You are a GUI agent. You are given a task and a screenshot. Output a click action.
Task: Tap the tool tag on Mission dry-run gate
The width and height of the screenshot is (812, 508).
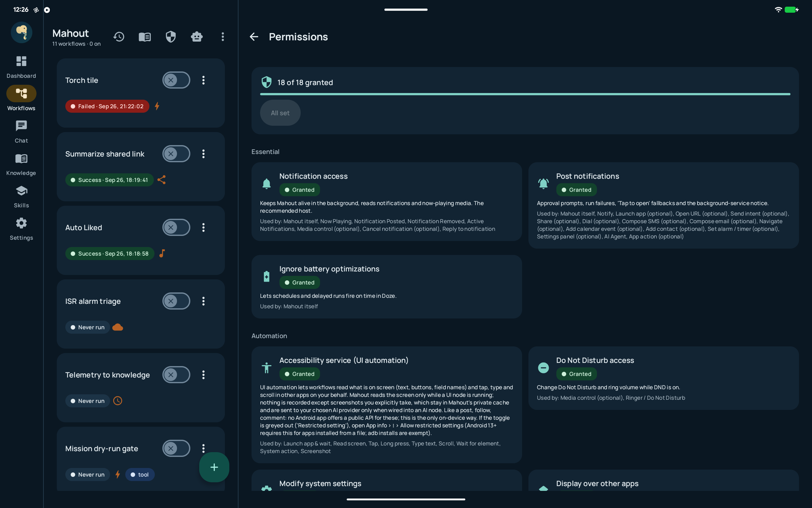click(x=140, y=474)
